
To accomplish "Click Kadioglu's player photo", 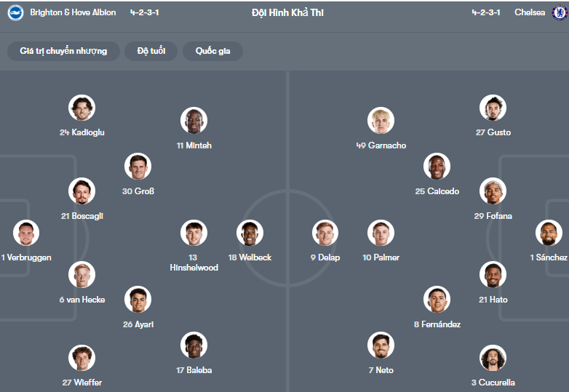I will (x=82, y=108).
